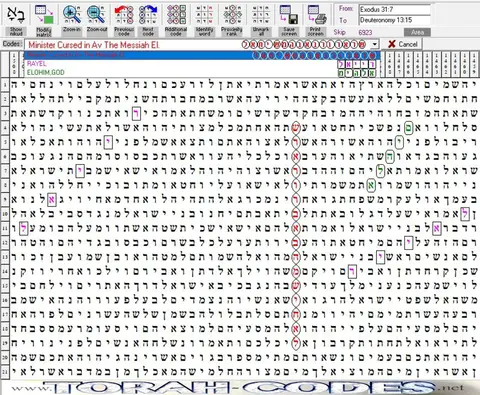This screenshot has width=480, height=395.
Task: Click the From field showing Exodus 31:7
Action: tap(395, 9)
